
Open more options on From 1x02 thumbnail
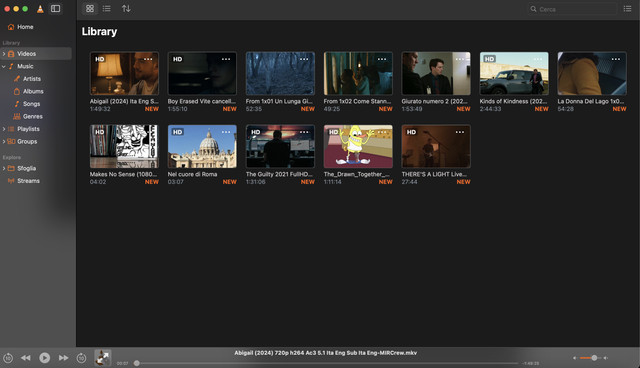(382, 59)
